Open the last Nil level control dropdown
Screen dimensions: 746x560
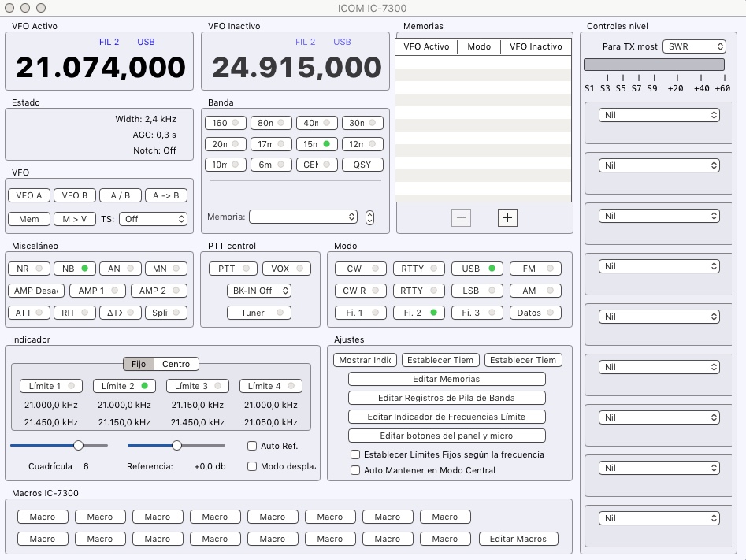pyautogui.click(x=659, y=518)
